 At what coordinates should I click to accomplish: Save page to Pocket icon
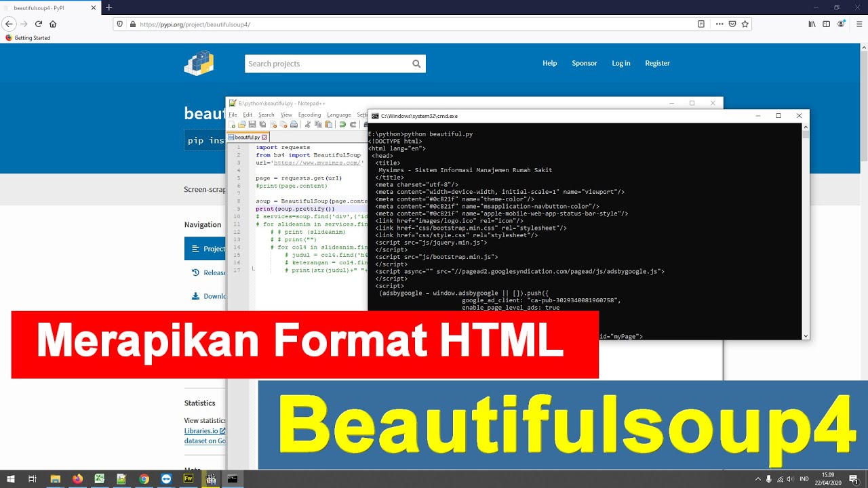pyautogui.click(x=732, y=24)
